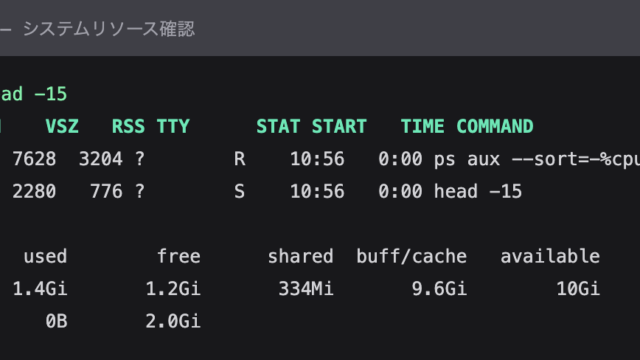This screenshot has height=360, width=640.
Task: Click the VSZ column header
Action: [62, 126]
